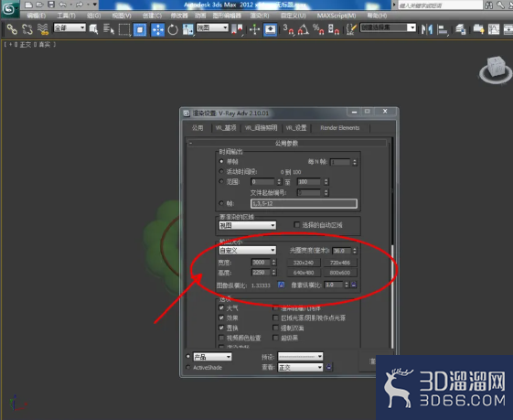Toggle Keyboard Shortcut Override icon
The height and width of the screenshot is (420, 513).
271,30
